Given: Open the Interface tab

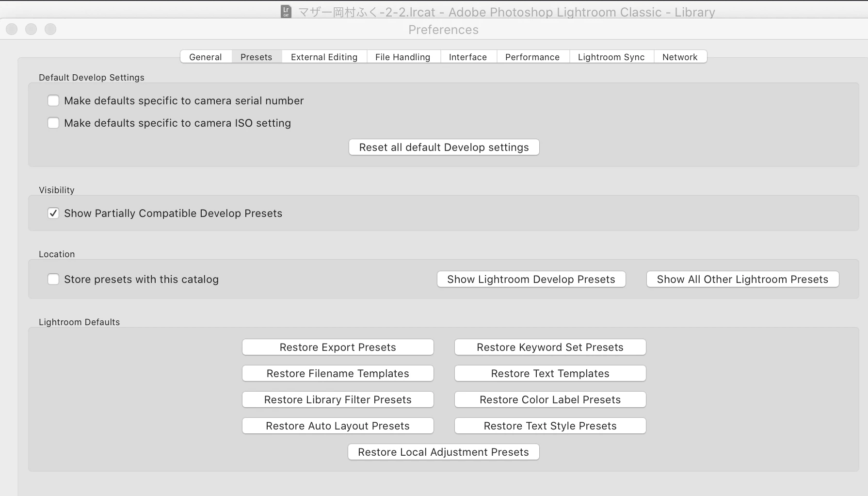Looking at the screenshot, I should point(468,57).
